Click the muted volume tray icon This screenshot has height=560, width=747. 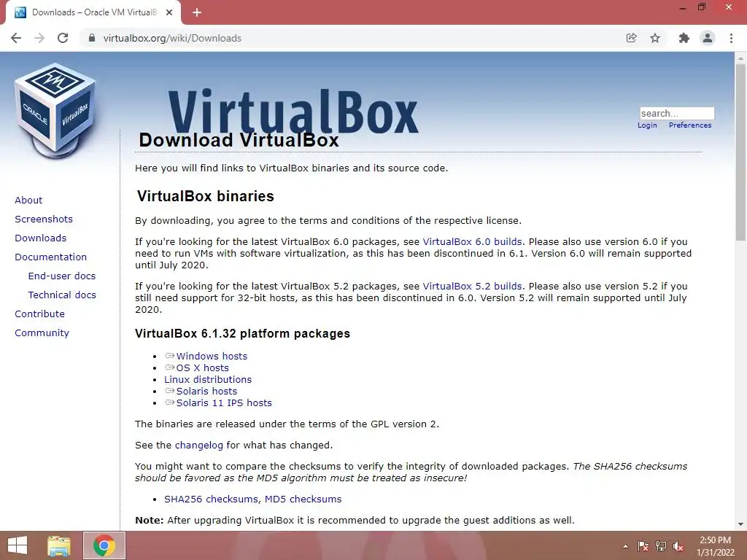pos(678,546)
